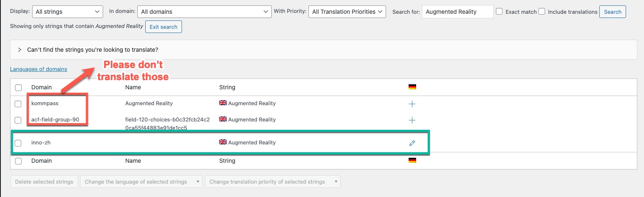Click the pencil edit icon for inno-zh

(x=412, y=143)
